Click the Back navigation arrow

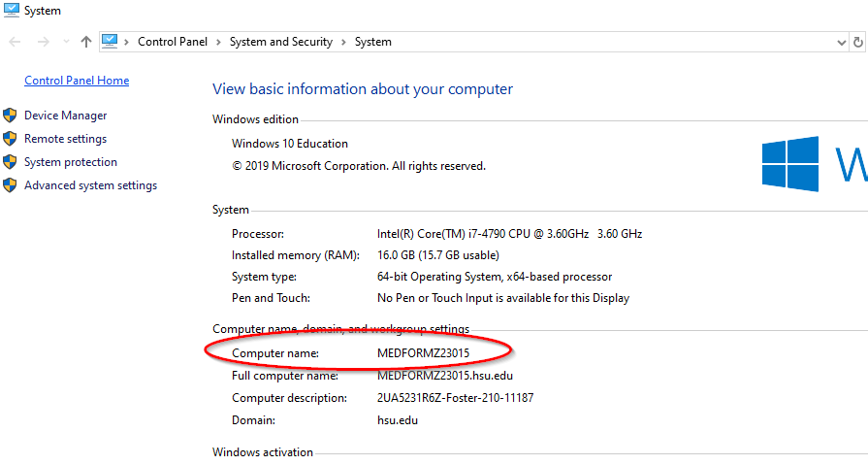pyautogui.click(x=15, y=42)
